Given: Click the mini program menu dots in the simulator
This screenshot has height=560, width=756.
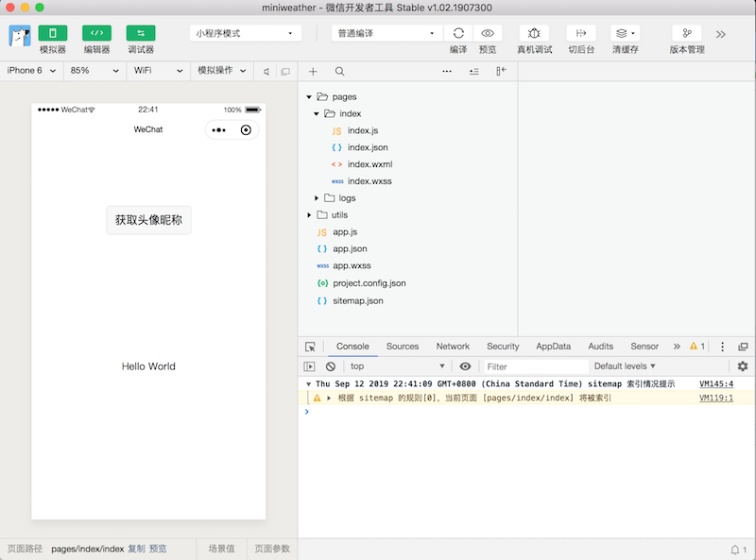Looking at the screenshot, I should pos(219,130).
